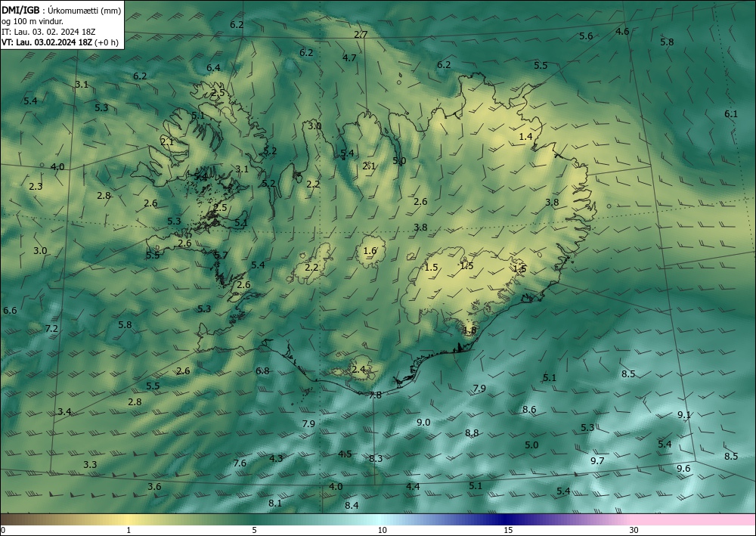756x536 pixels.
Task: Click the 5 tick on the color scale
Action: point(254,530)
